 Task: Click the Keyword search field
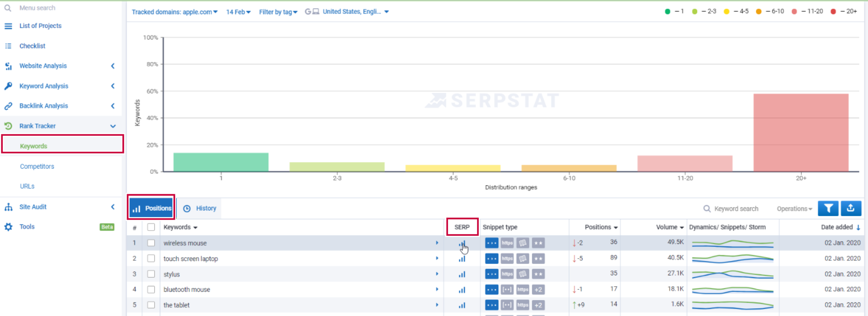pos(736,209)
